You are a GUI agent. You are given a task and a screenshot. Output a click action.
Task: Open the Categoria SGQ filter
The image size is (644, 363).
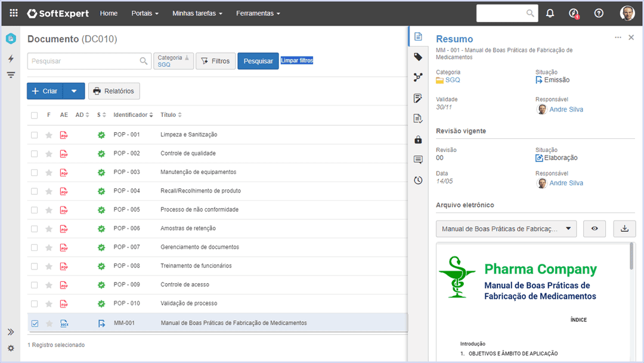174,61
